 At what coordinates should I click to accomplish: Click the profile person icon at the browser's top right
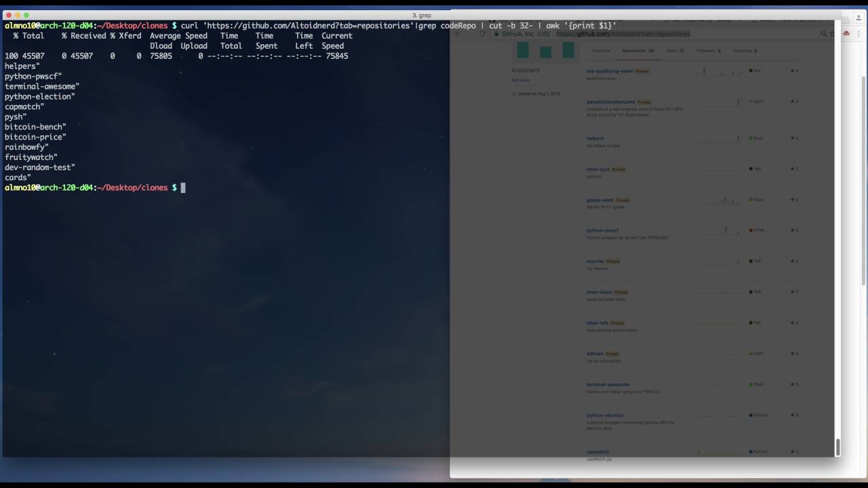pos(858,18)
